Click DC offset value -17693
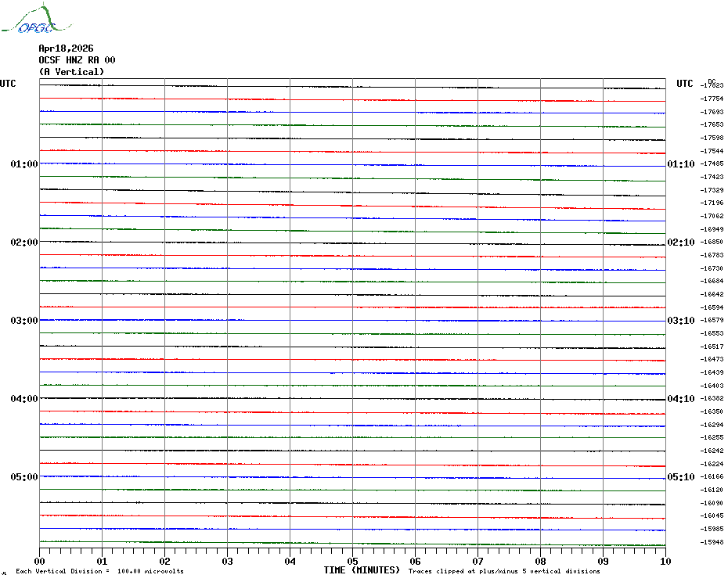 click(712, 112)
